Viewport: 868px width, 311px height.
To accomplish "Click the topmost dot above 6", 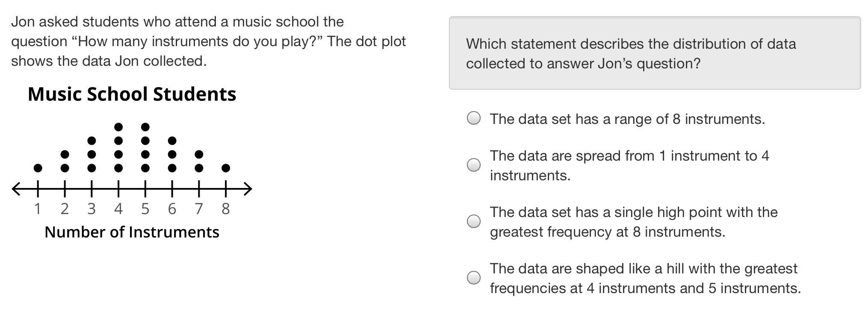I will 172,141.
